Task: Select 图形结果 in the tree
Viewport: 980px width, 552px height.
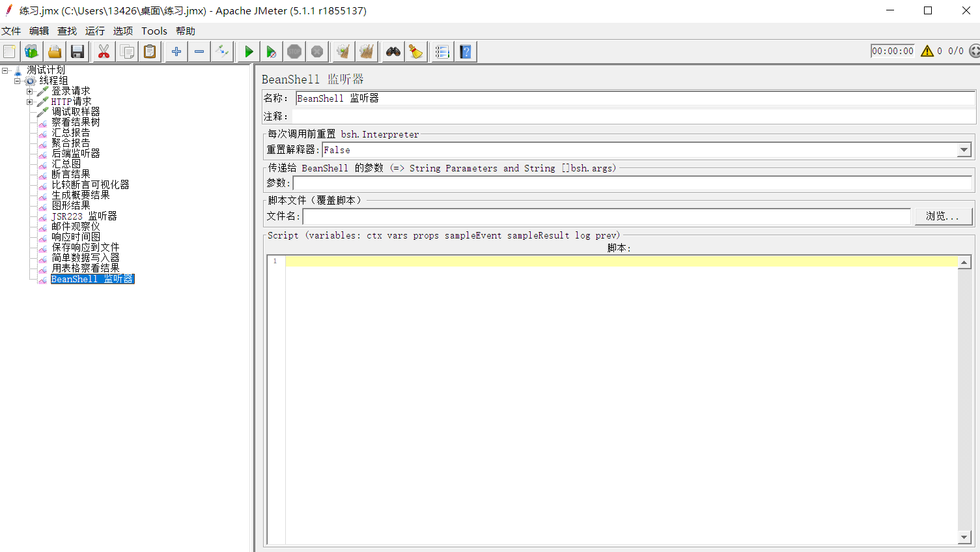Action: point(71,206)
